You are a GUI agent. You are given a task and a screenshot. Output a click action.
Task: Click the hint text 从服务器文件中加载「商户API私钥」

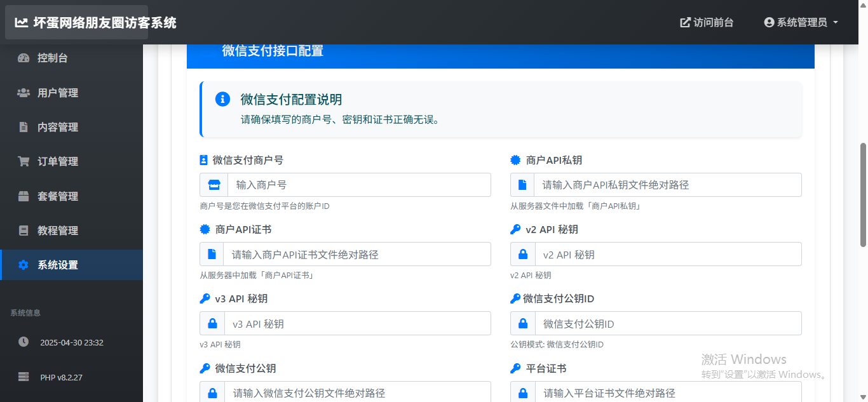[576, 206]
